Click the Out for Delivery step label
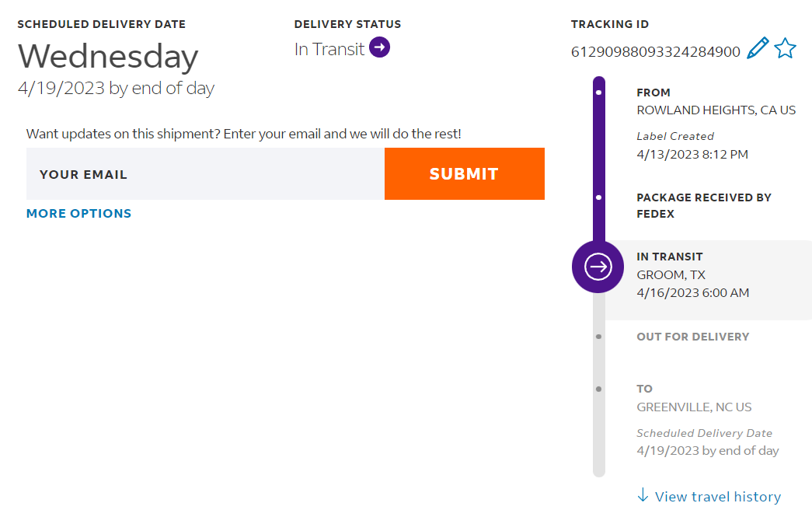This screenshot has width=812, height=517. click(x=692, y=337)
